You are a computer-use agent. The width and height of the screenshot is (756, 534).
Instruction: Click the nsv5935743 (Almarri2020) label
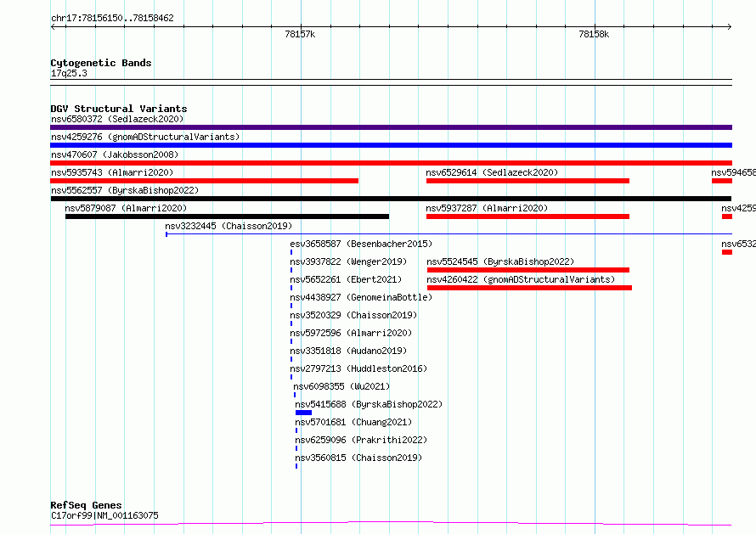coord(112,172)
